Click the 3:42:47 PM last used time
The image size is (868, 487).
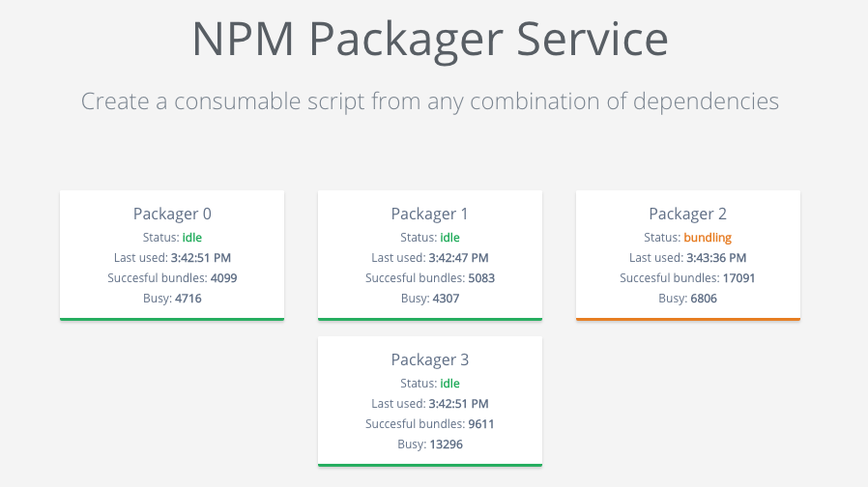click(x=458, y=257)
